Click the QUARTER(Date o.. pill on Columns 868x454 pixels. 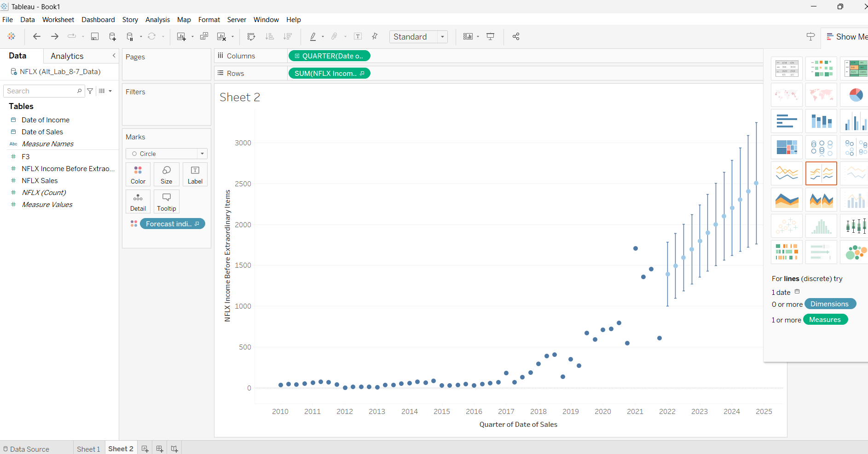coord(329,56)
